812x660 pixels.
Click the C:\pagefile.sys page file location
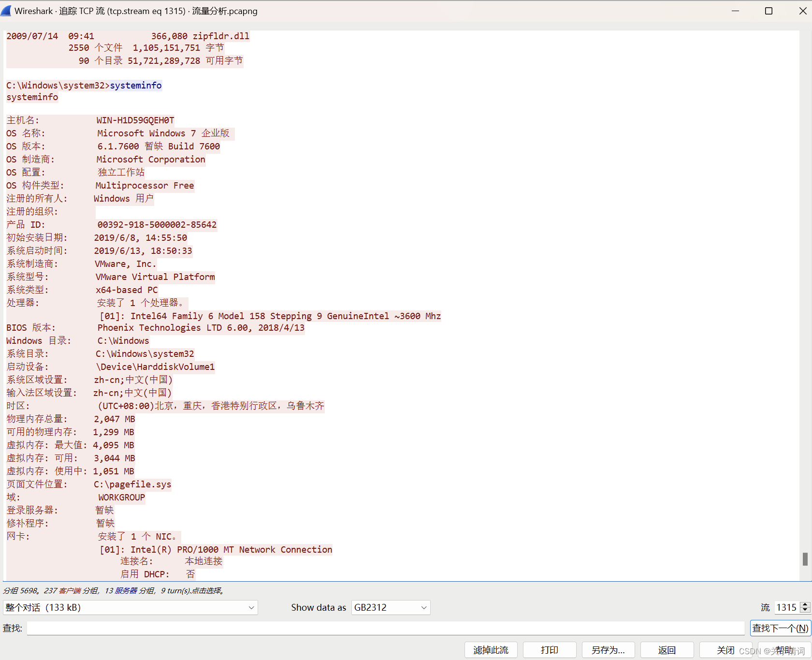tap(132, 484)
